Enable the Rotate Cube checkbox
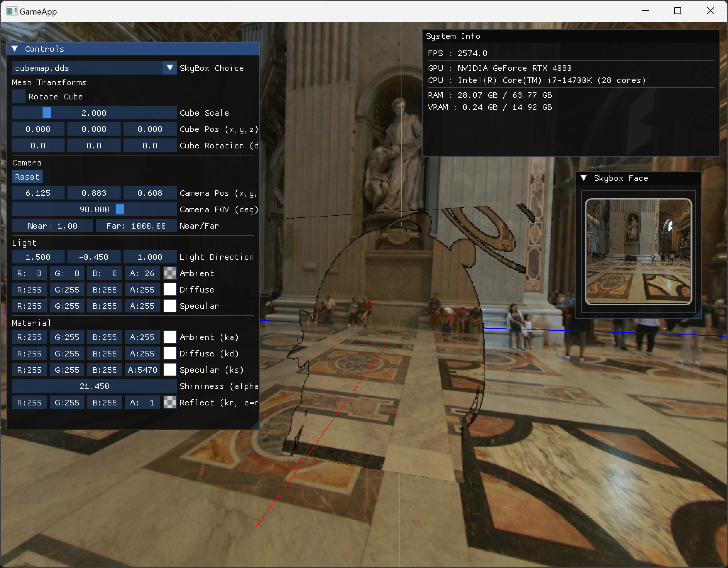This screenshot has height=568, width=728. 19,97
